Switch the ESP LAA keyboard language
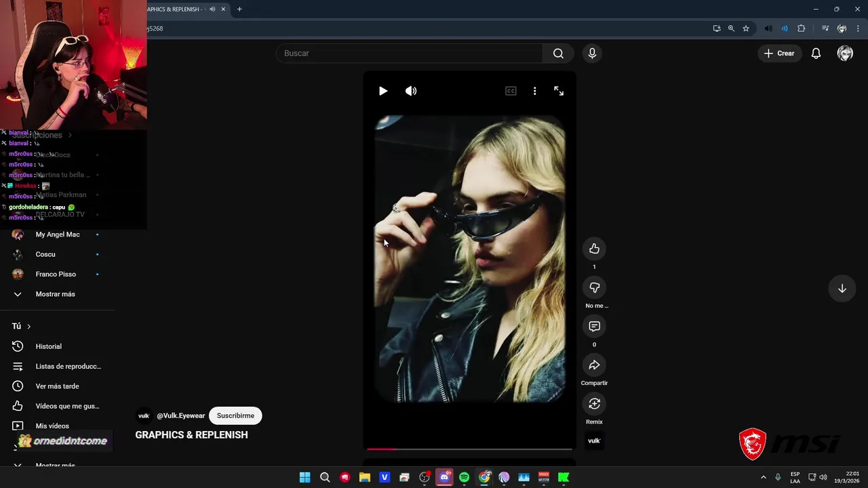 click(795, 477)
